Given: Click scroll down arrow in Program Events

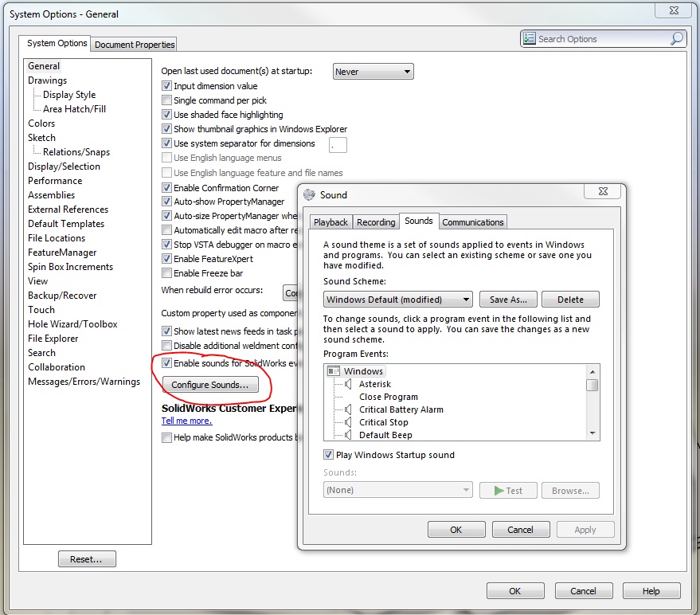Looking at the screenshot, I should pyautogui.click(x=592, y=433).
